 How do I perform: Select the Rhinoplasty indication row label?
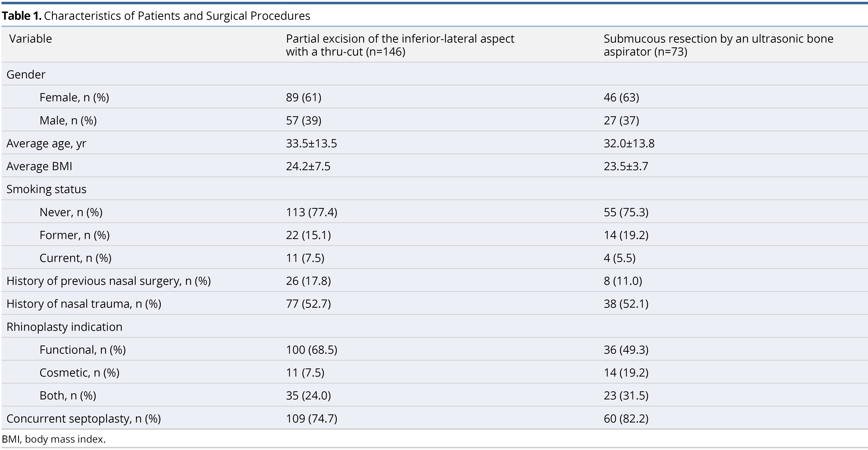point(64,327)
